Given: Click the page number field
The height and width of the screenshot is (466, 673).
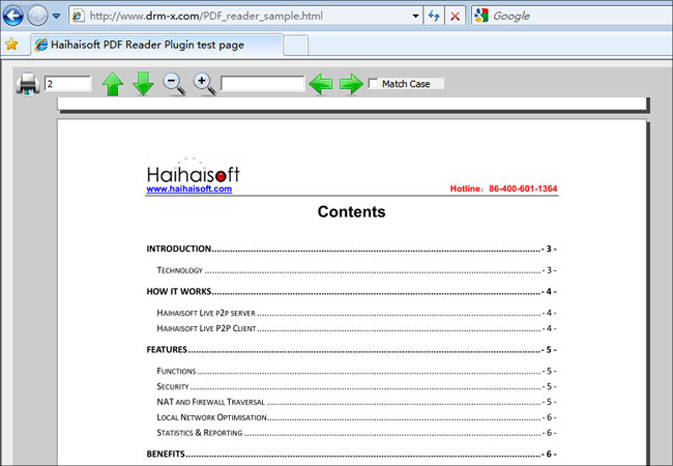Looking at the screenshot, I should coord(68,83).
